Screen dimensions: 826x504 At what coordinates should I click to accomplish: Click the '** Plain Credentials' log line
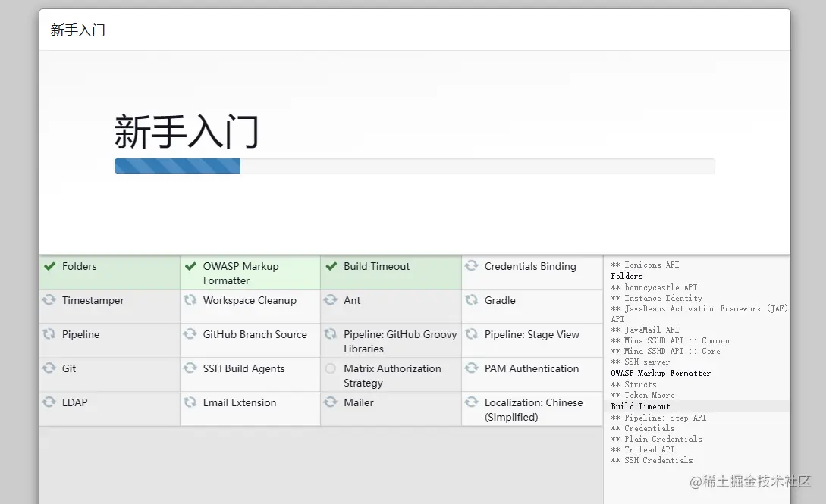point(656,439)
